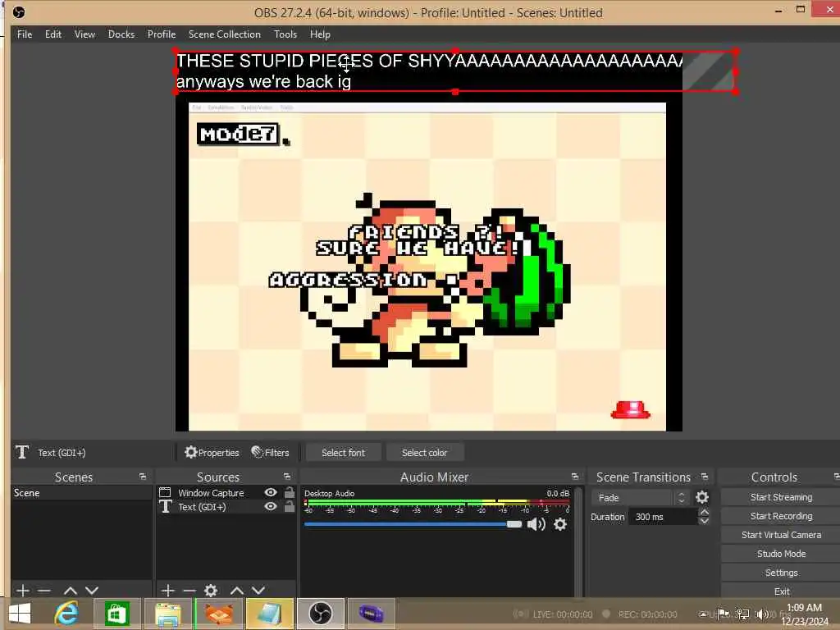Click Start Recording
Viewport: 840px width, 630px height.
click(781, 516)
